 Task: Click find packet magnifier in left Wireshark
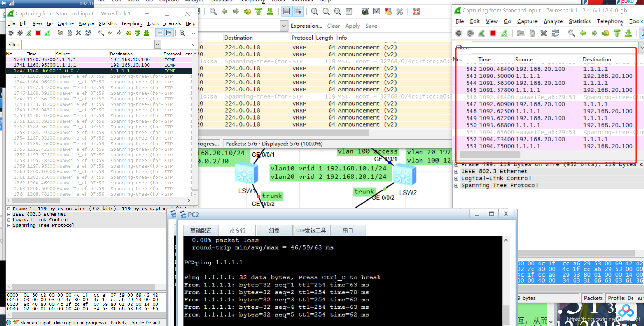(x=101, y=33)
